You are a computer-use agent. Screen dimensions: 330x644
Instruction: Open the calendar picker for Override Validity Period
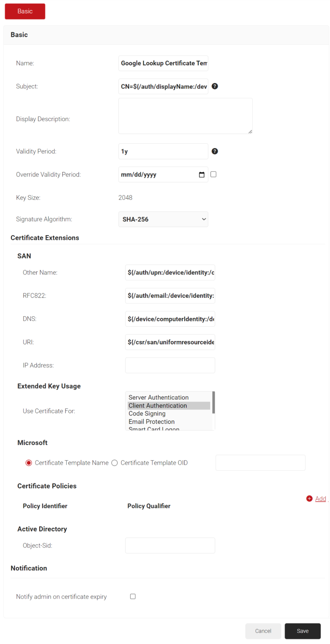click(202, 175)
